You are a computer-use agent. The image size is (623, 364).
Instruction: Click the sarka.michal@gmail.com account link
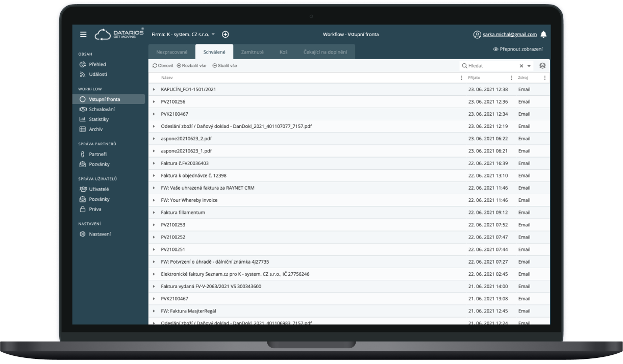pyautogui.click(x=510, y=35)
